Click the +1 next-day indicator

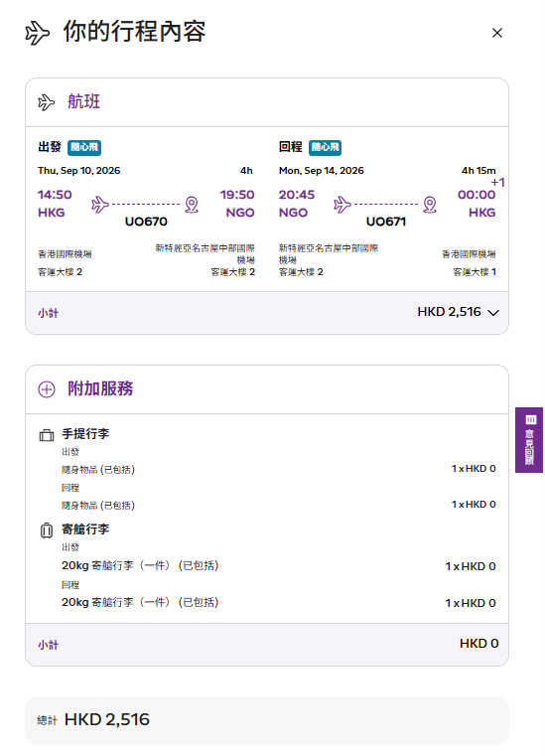coord(497,182)
